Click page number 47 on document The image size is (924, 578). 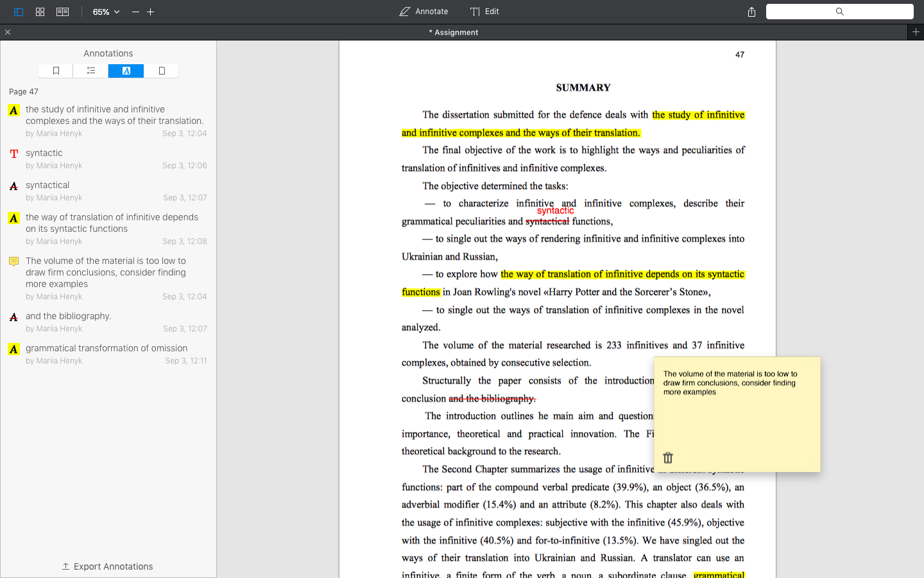(740, 55)
